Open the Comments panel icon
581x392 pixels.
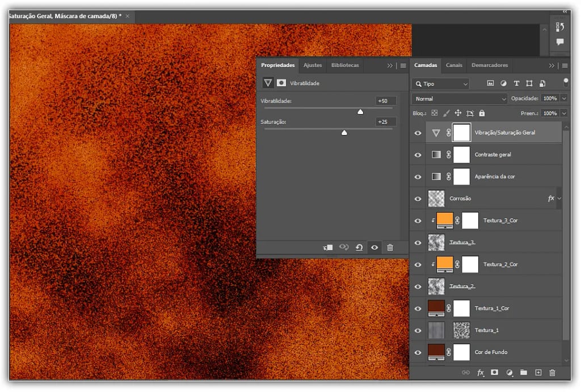click(x=560, y=41)
